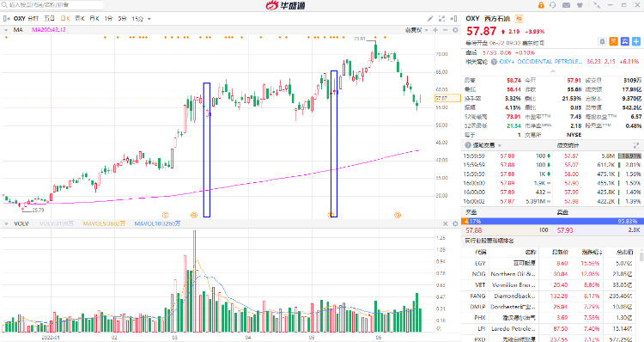The height and width of the screenshot is (342, 644).
Task: Choose the 1分 one-minute interval
Action: (x=108, y=19)
